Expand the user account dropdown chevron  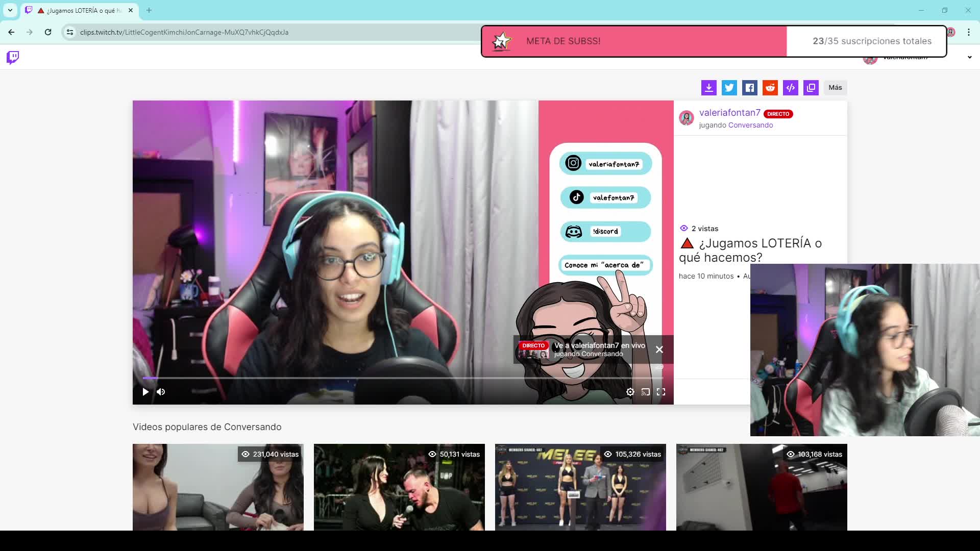tap(969, 58)
